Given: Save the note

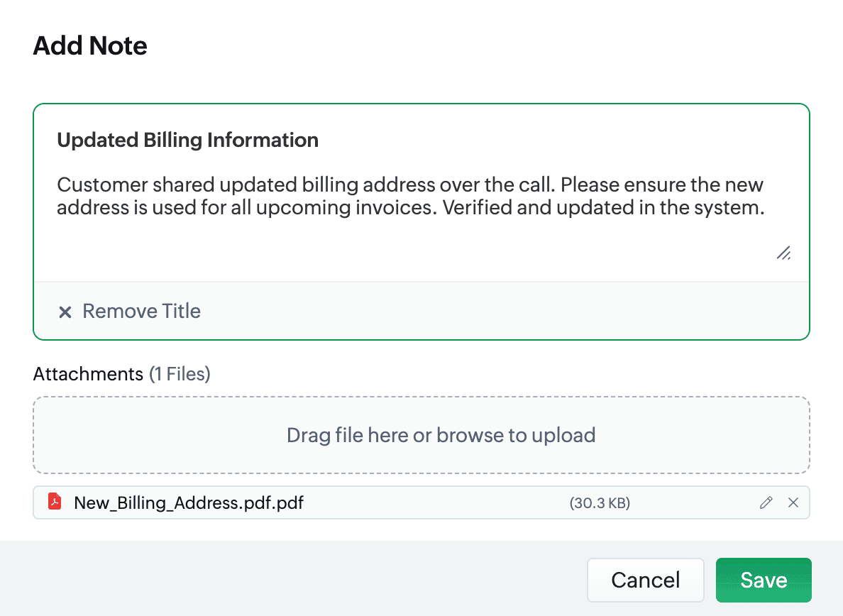Looking at the screenshot, I should [x=763, y=580].
